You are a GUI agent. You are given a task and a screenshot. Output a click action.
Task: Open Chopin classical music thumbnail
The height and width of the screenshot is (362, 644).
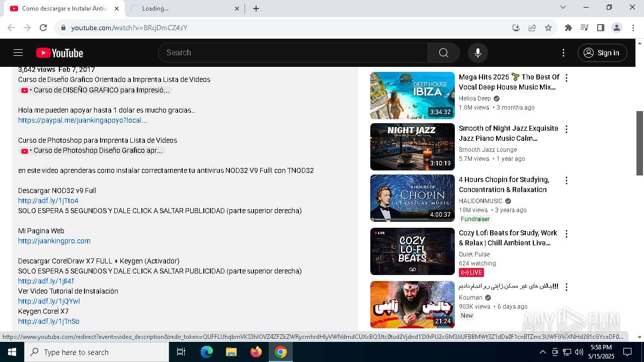click(x=413, y=198)
